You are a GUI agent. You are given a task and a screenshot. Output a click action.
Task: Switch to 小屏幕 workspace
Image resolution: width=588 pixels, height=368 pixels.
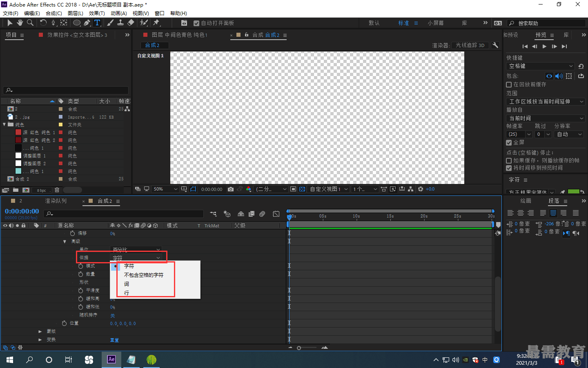click(x=436, y=23)
